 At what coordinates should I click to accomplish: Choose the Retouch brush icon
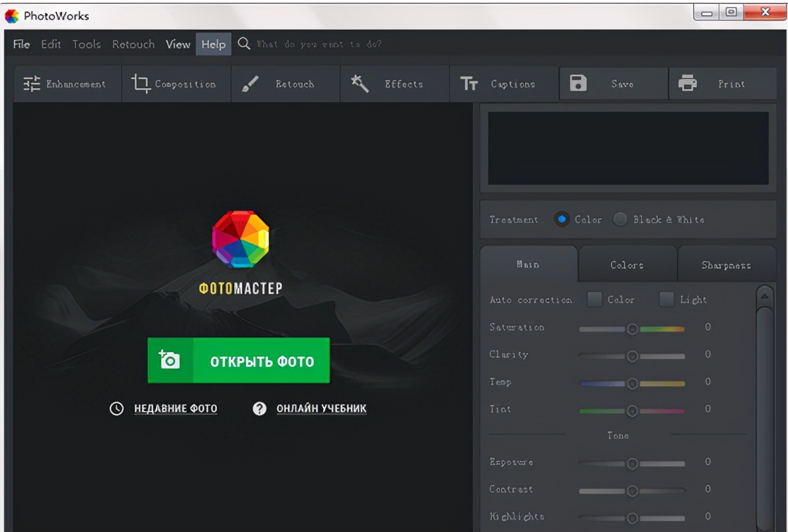click(x=250, y=84)
